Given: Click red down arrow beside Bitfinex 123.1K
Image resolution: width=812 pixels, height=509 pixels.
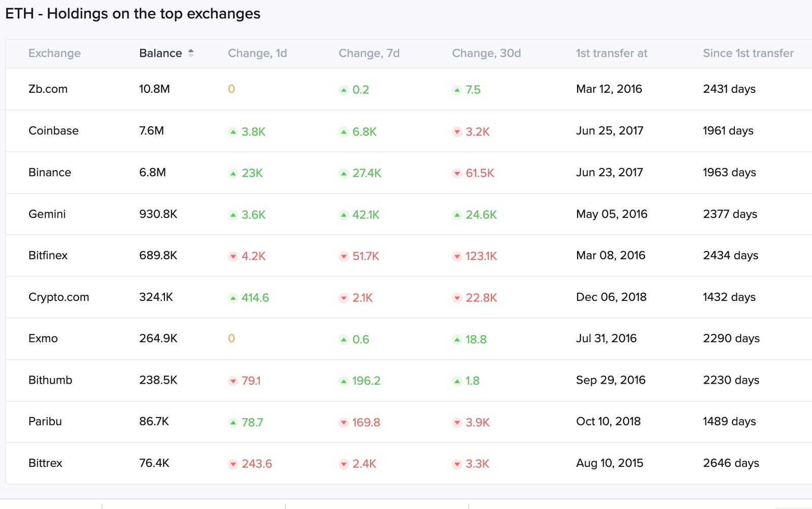Looking at the screenshot, I should coord(457,256).
